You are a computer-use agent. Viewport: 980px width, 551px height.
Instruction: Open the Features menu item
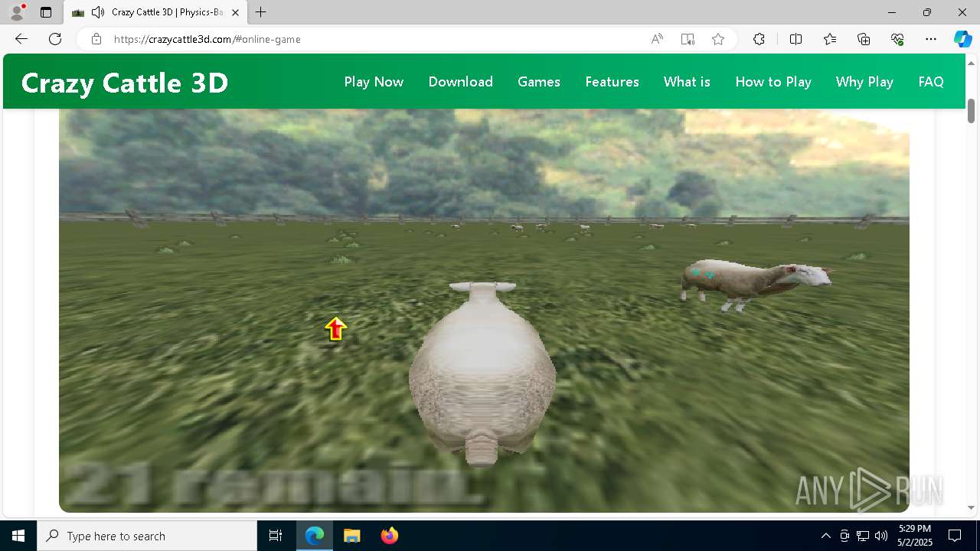(612, 82)
